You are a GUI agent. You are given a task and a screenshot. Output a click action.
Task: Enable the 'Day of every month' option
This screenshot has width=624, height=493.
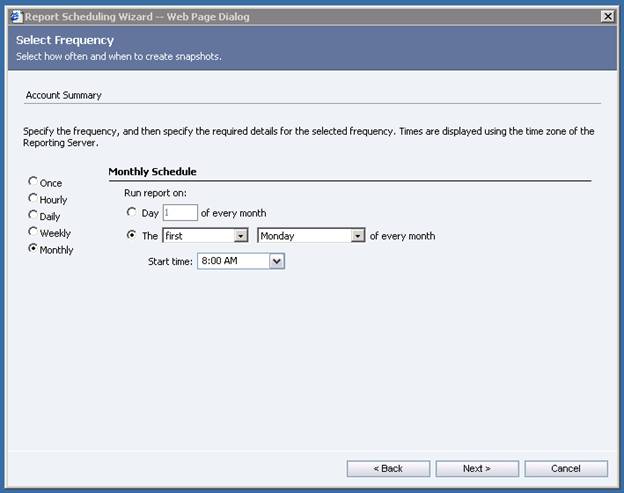(132, 213)
